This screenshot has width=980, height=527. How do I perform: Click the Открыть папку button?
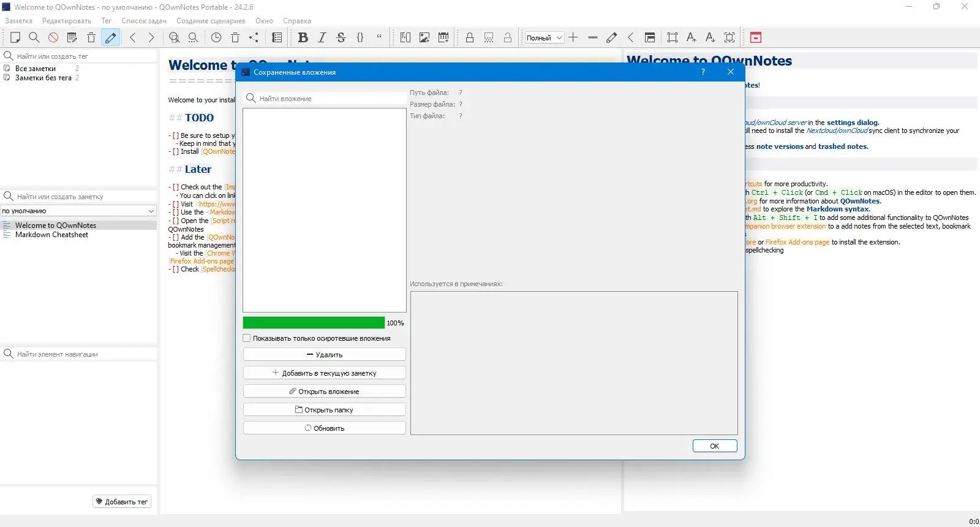point(324,410)
